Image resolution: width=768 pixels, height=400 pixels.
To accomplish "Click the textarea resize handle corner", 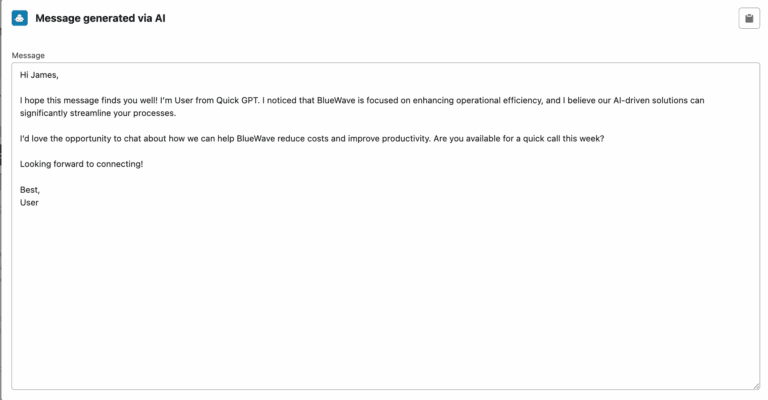I will [x=755, y=385].
